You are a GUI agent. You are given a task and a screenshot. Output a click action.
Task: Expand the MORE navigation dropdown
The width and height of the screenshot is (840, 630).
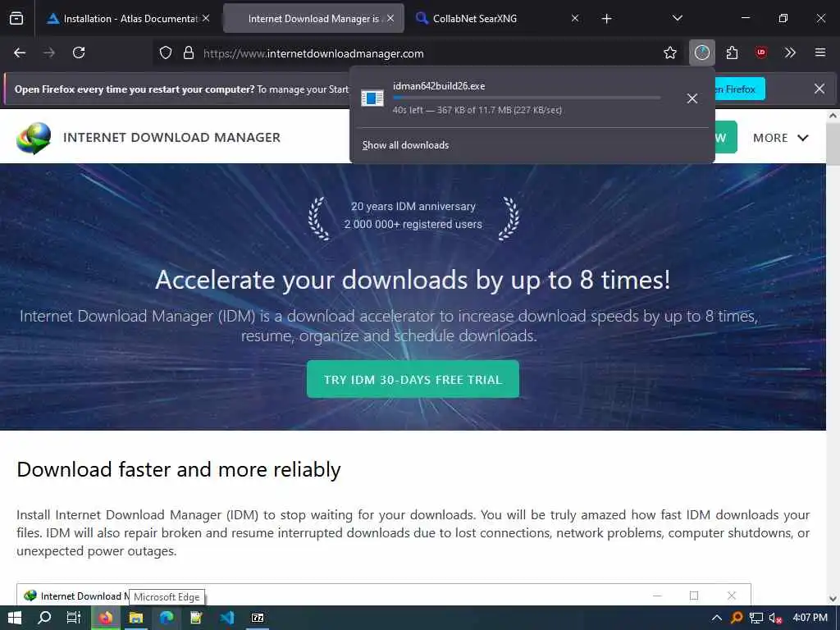click(781, 138)
